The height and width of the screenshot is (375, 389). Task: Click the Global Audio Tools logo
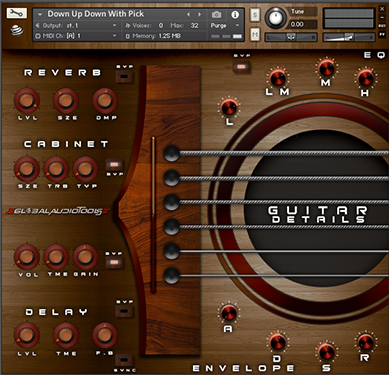[x=58, y=211]
